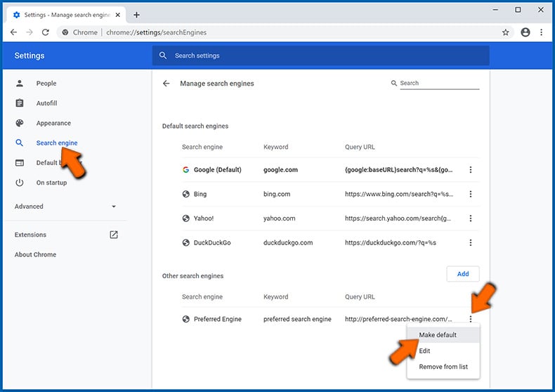
Task: Open On startup section in sidebar
Action: (51, 183)
